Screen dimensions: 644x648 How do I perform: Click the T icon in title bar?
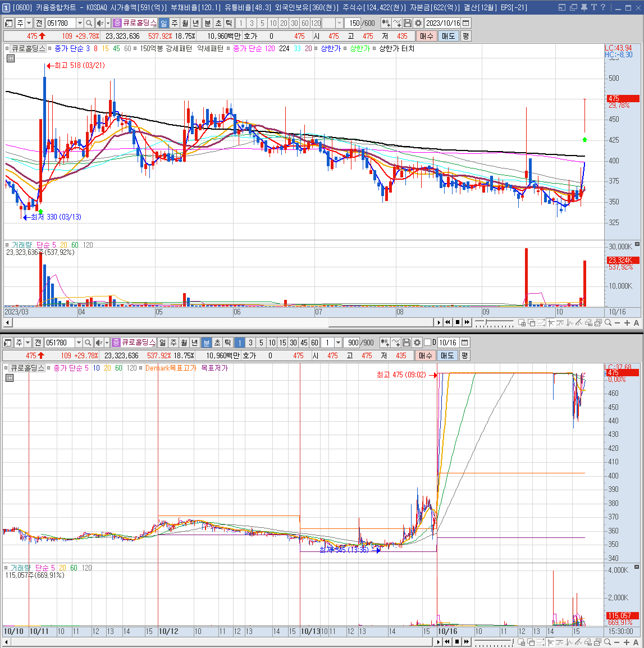[593, 7]
